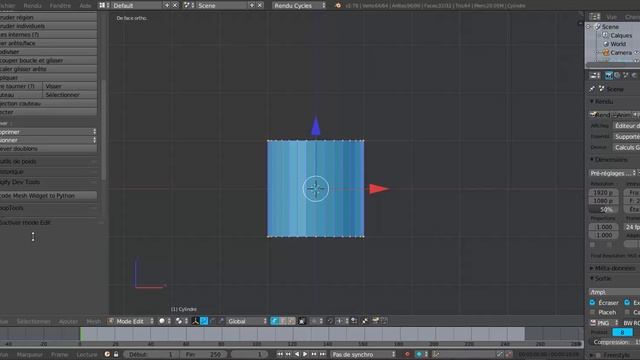
Task: Select the World item in outliner
Action: coord(618,44)
